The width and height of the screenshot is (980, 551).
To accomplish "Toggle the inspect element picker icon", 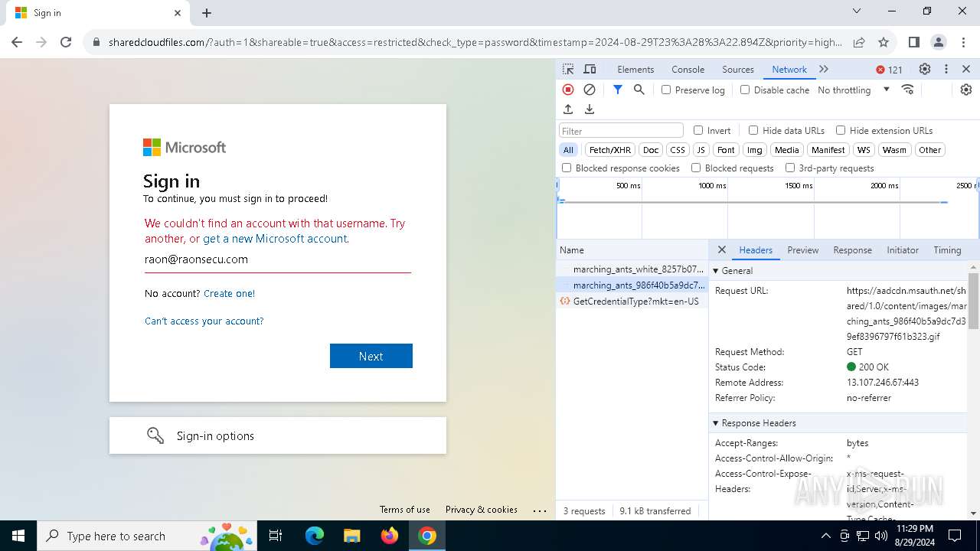I will click(x=568, y=69).
